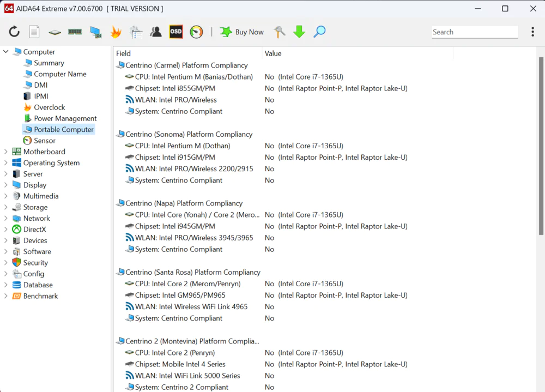
Task: Expand the Server tree node
Action: point(5,174)
